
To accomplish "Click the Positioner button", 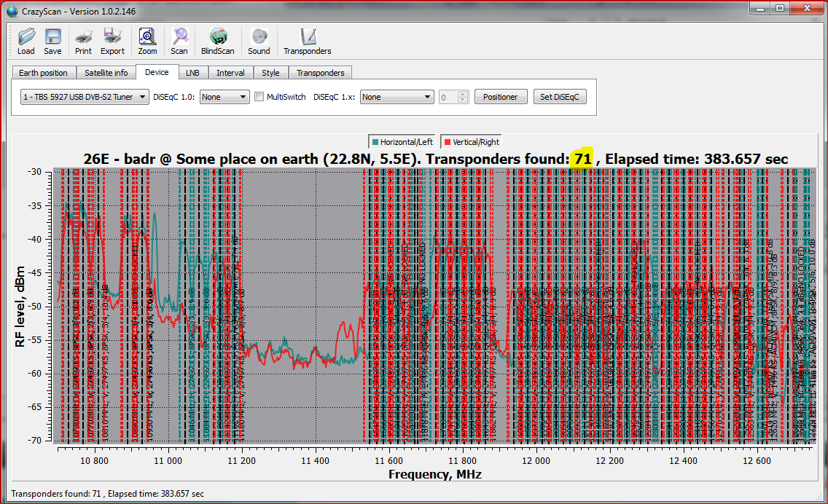I will click(x=501, y=97).
